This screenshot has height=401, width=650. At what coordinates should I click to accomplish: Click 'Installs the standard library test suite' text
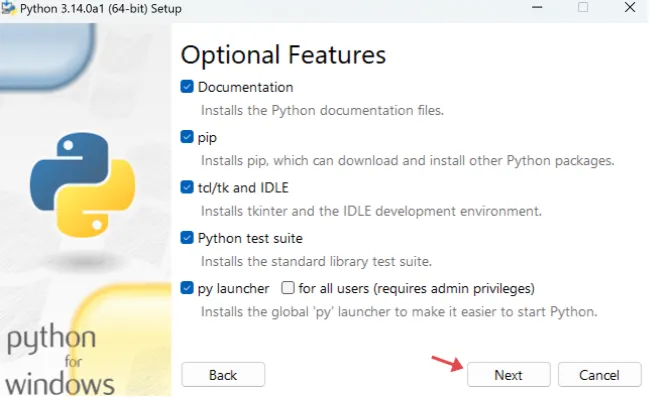316,261
